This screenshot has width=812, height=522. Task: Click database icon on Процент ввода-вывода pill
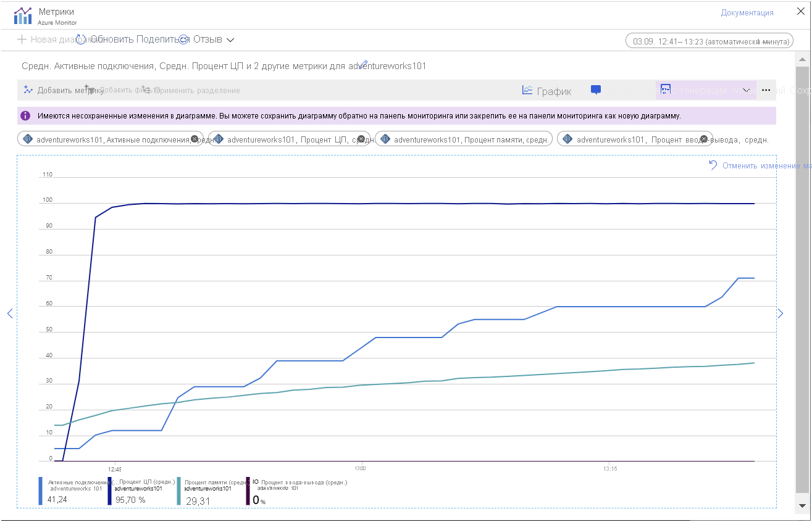[567, 139]
